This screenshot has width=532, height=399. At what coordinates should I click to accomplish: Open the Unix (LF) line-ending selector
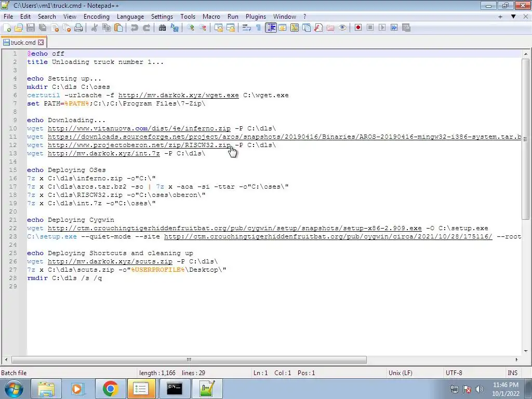point(401,373)
